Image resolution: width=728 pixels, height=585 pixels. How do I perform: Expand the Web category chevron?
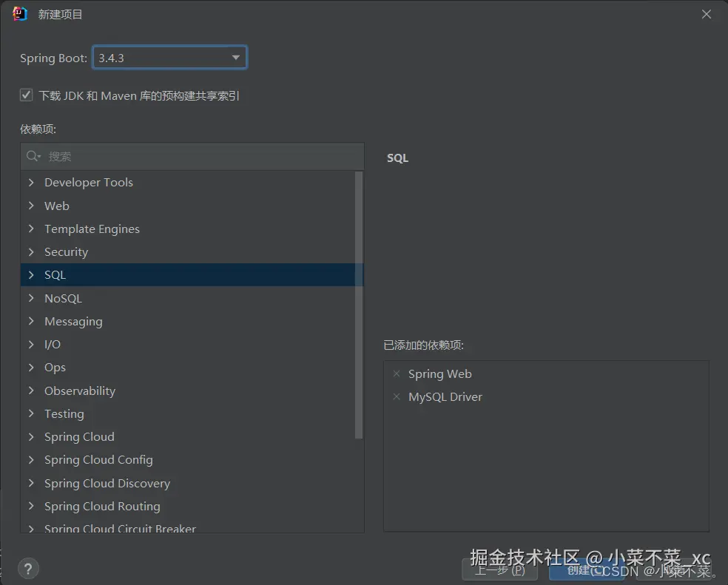31,205
